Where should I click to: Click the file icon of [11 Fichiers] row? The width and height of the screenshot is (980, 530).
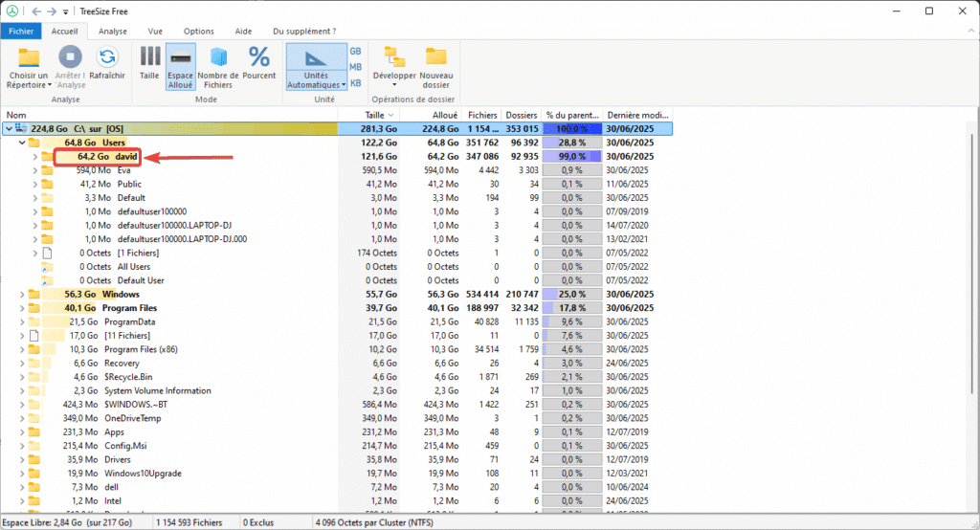click(x=34, y=336)
